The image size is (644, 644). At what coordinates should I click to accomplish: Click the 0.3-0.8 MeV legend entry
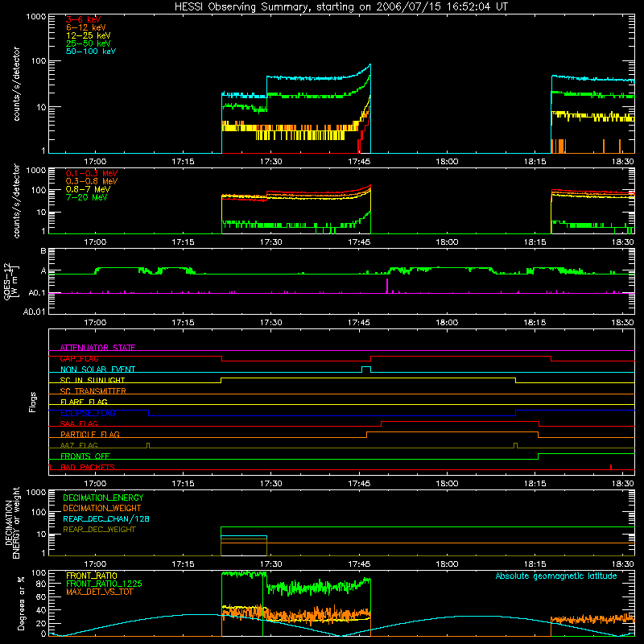(92, 181)
